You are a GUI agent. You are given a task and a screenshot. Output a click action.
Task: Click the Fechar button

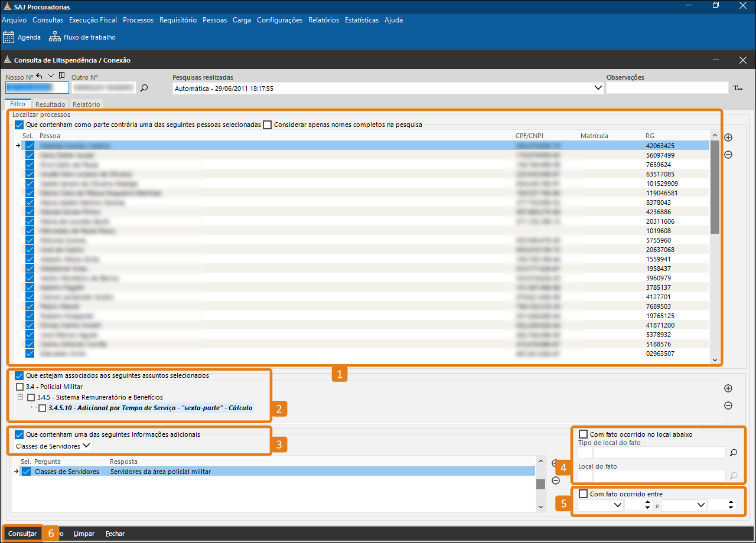pyautogui.click(x=115, y=534)
